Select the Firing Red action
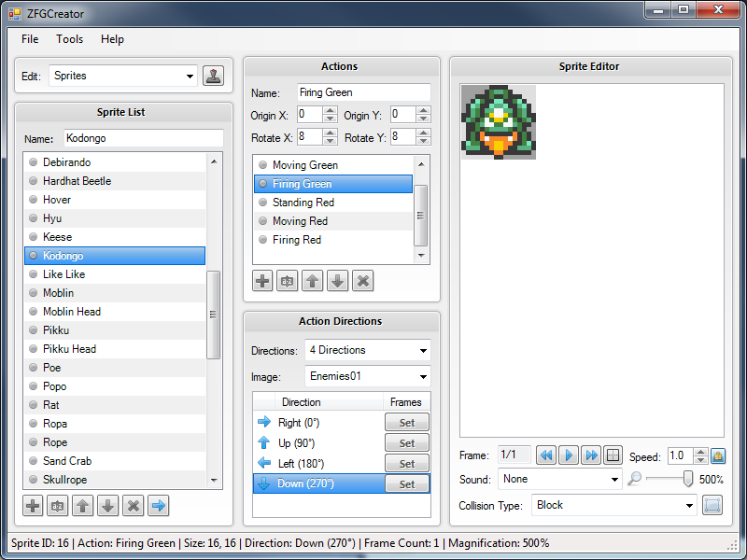This screenshot has height=560, width=747. (333, 240)
